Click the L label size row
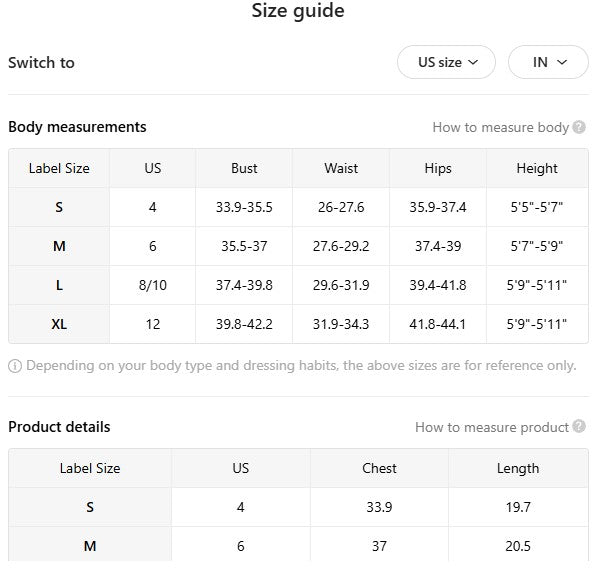Image resolution: width=602 pixels, height=571 pixels. click(x=59, y=285)
